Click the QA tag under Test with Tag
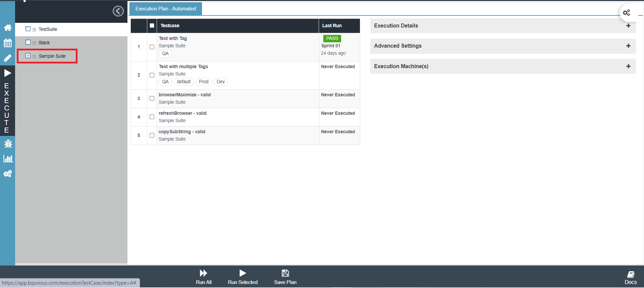644x288 pixels. pos(165,54)
